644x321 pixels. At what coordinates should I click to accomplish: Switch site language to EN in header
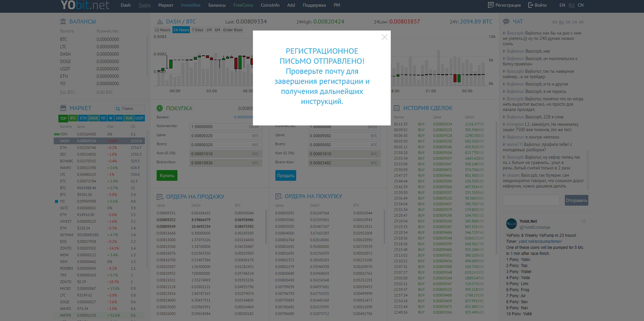click(562, 5)
